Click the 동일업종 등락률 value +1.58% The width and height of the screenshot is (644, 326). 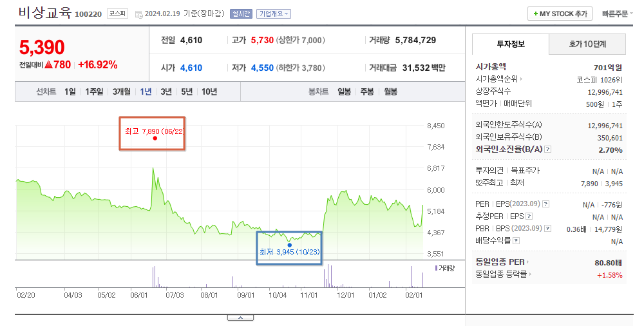(610, 275)
